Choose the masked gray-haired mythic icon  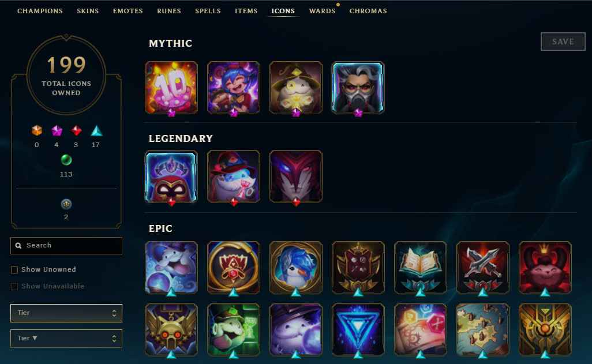tap(358, 88)
